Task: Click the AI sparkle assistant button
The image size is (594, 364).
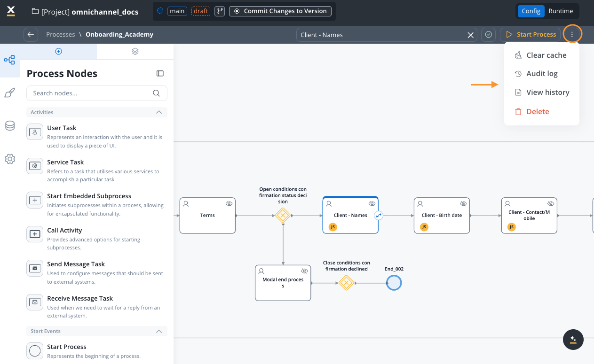Action: coord(573,339)
